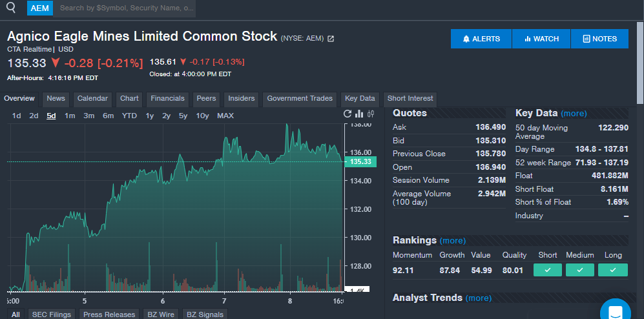Open the Short Interest tab

(x=410, y=99)
